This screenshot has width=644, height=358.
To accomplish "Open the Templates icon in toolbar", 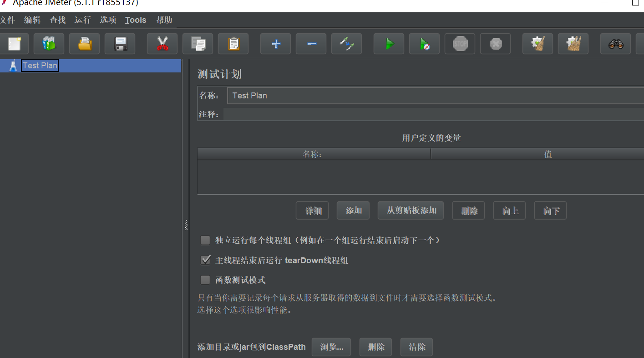I will pyautogui.click(x=49, y=44).
